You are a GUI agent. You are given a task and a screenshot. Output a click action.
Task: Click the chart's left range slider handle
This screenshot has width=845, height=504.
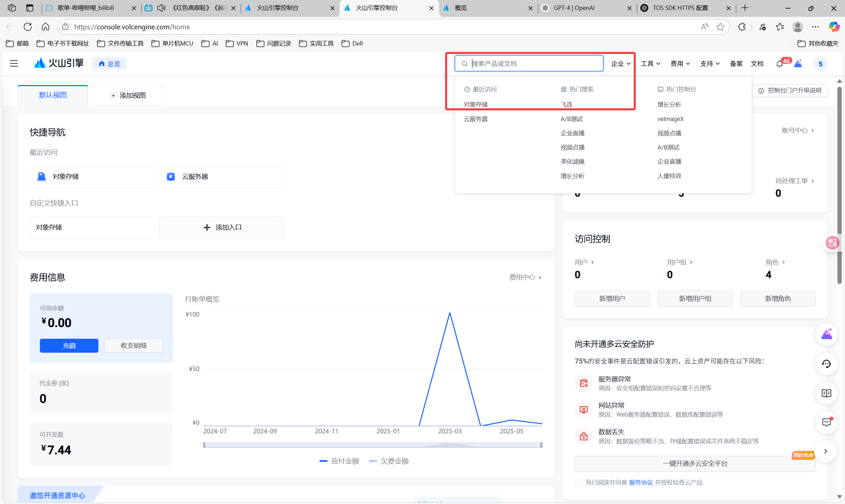tap(204, 445)
